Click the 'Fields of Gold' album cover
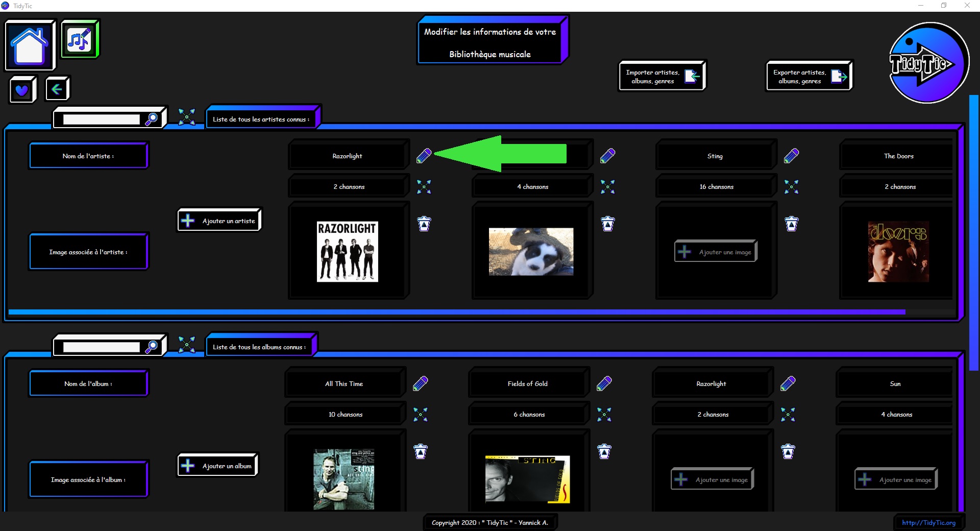 click(527, 479)
